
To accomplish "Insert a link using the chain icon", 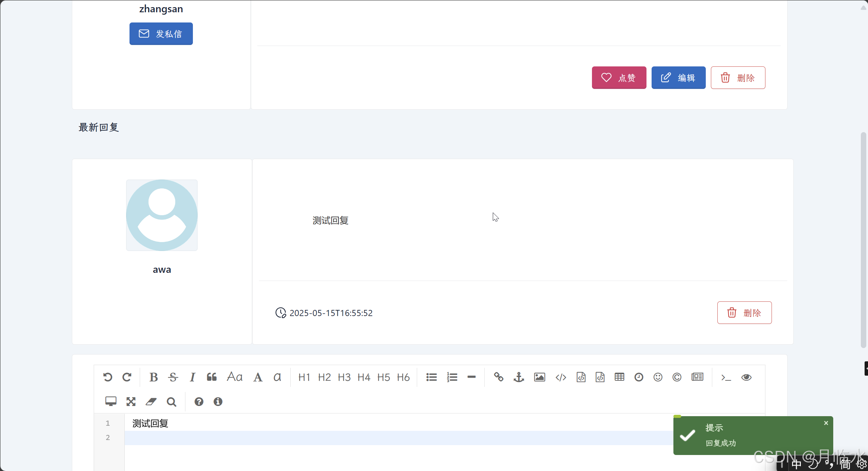I will click(x=499, y=377).
